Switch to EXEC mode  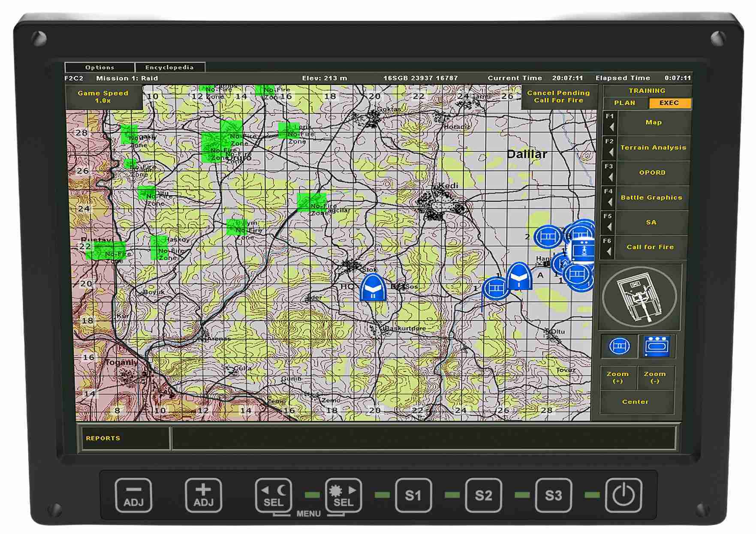click(669, 103)
